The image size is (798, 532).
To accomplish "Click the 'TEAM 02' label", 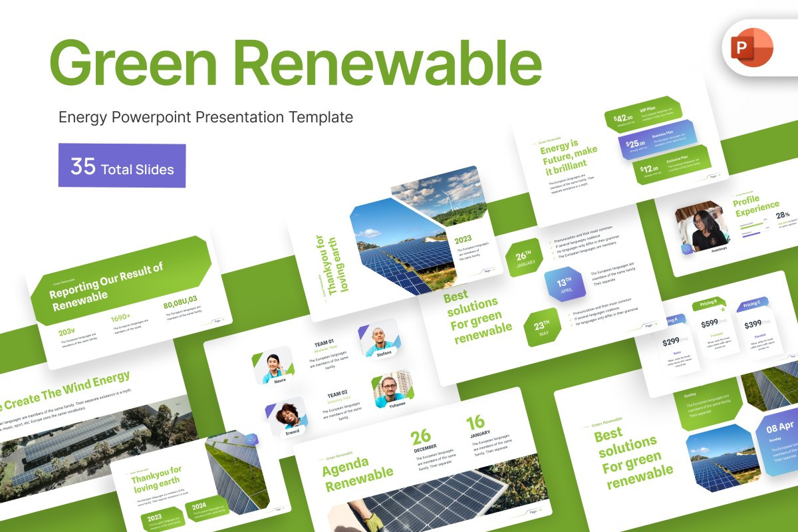I will (338, 394).
